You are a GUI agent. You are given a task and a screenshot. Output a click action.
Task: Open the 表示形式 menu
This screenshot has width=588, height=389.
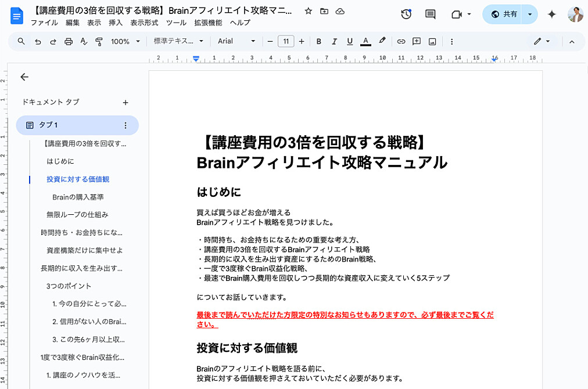[144, 23]
